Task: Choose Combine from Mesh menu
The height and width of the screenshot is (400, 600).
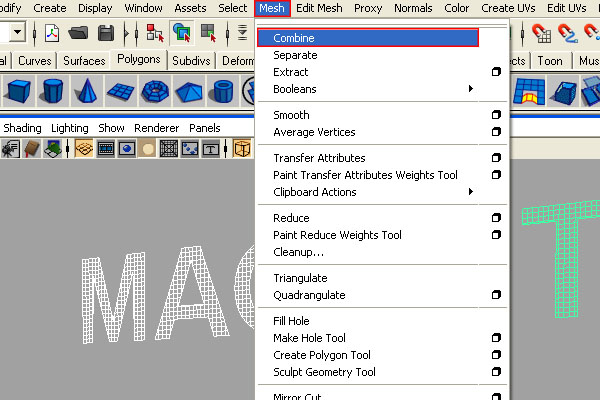Action: 368,38
